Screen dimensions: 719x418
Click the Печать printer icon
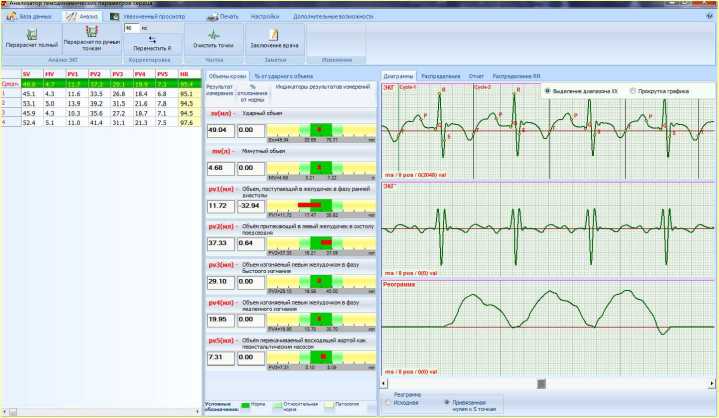click(224, 17)
